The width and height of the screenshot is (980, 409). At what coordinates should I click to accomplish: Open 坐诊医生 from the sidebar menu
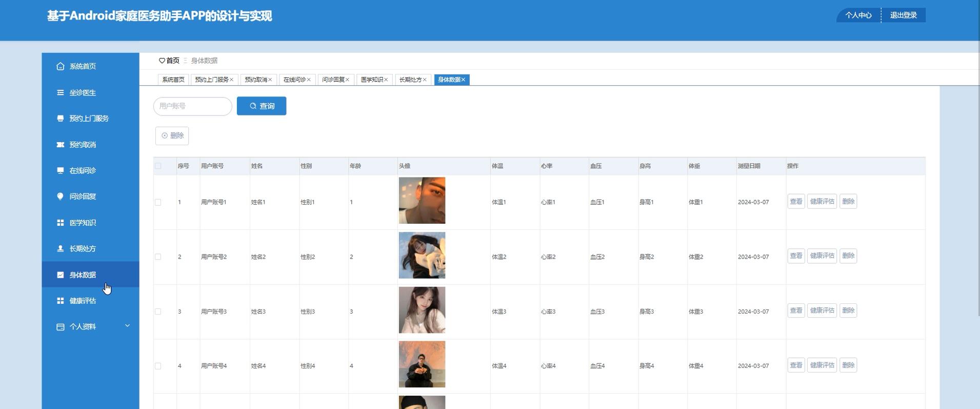(90, 93)
